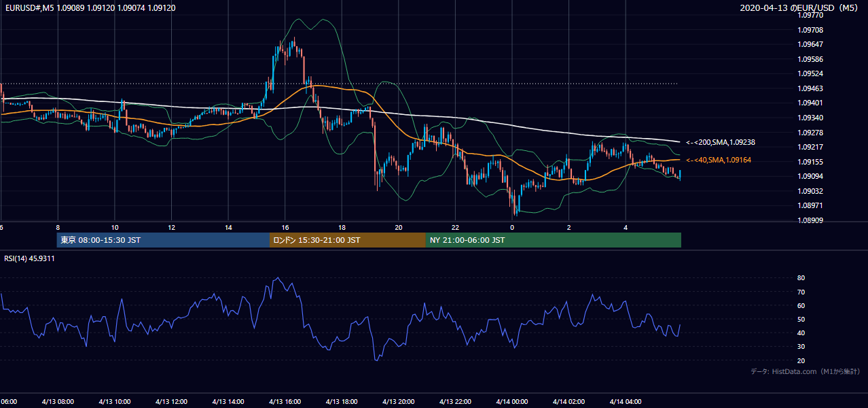Click price axis value 1.09032
The height and width of the screenshot is (408, 868).
[811, 191]
